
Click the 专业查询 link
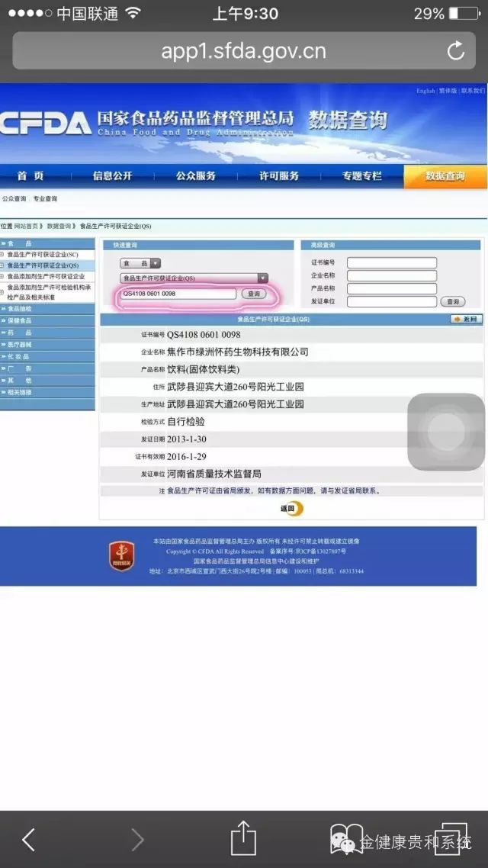[45, 199]
